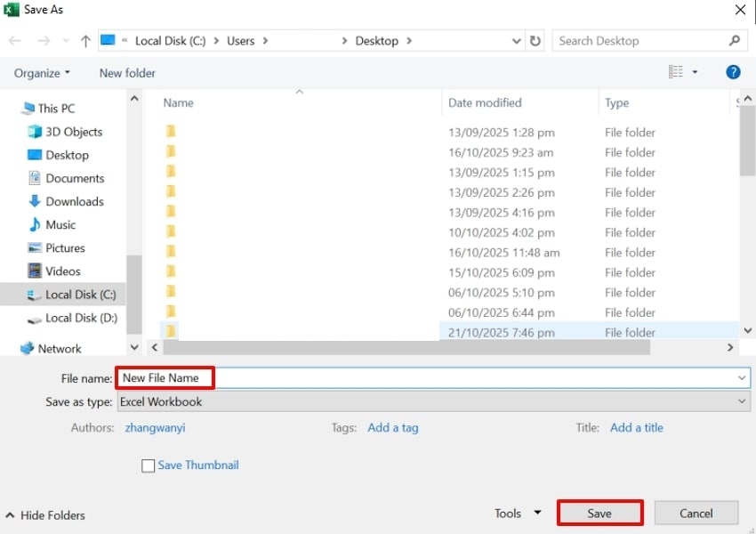Open the Music folder in navigation pane
Image resolution: width=756 pixels, height=534 pixels.
tap(60, 225)
